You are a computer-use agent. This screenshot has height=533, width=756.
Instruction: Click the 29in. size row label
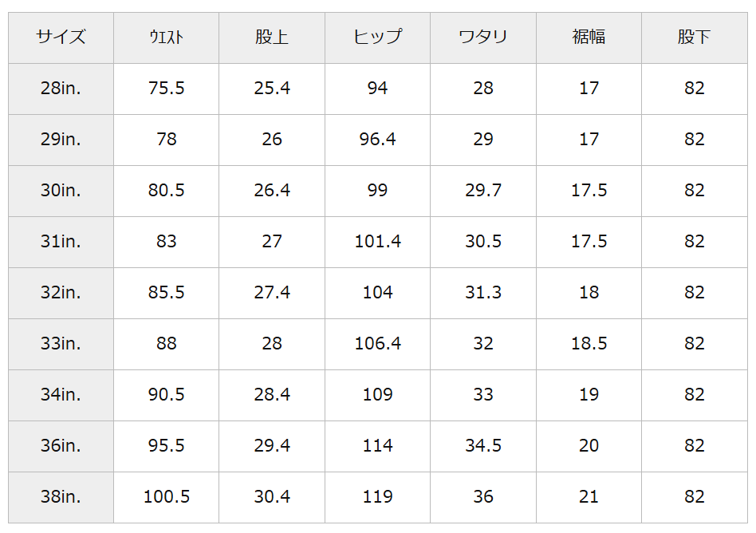click(61, 139)
